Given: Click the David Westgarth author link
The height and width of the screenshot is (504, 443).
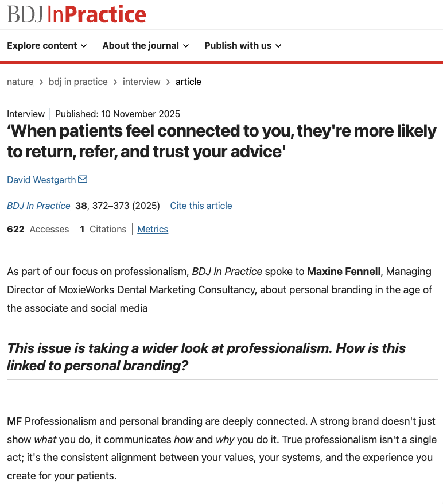Looking at the screenshot, I should click(41, 179).
